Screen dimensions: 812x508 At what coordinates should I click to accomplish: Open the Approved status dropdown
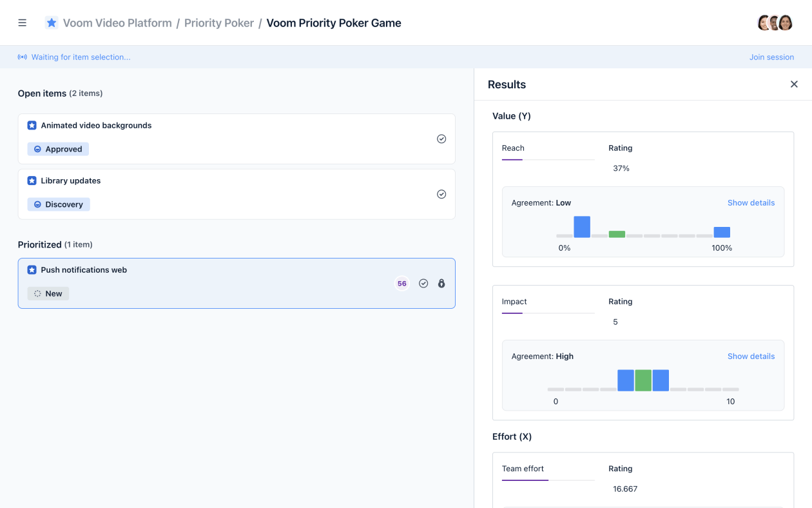point(58,149)
